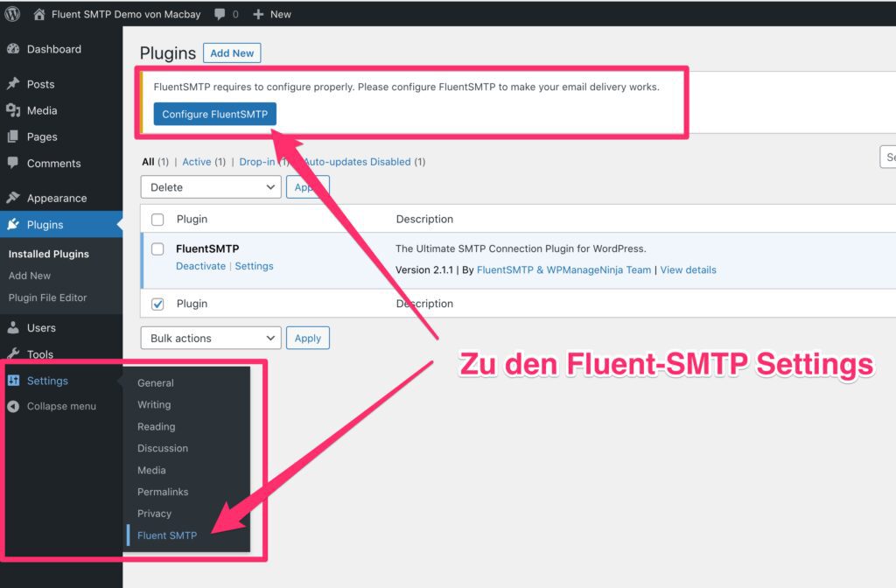Open Fluent SMTP in Settings flyout

point(167,535)
